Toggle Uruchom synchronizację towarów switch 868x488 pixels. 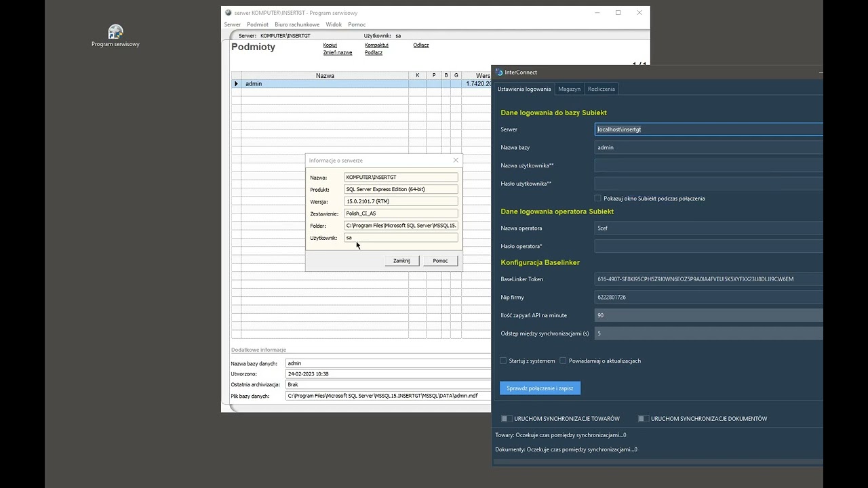tap(506, 419)
